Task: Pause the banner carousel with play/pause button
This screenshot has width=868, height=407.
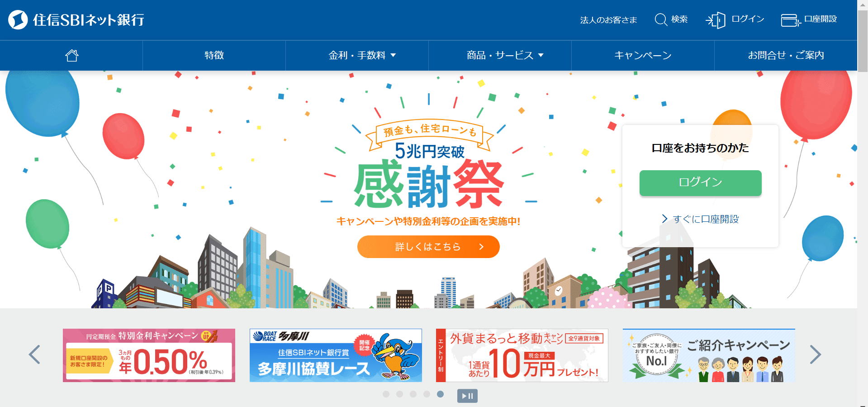Action: click(467, 396)
